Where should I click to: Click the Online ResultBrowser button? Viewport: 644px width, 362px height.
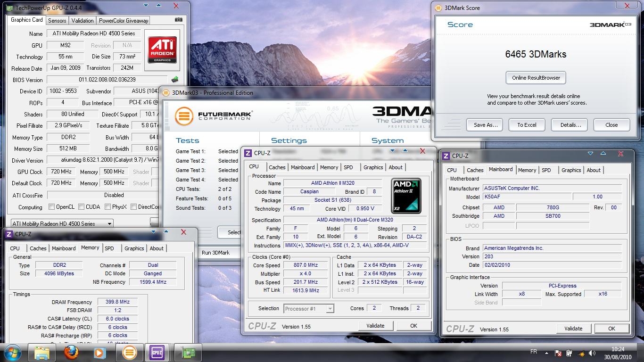[x=536, y=78]
